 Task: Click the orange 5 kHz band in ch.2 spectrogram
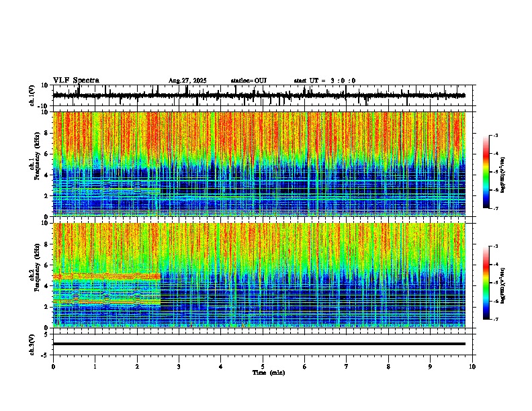107,277
